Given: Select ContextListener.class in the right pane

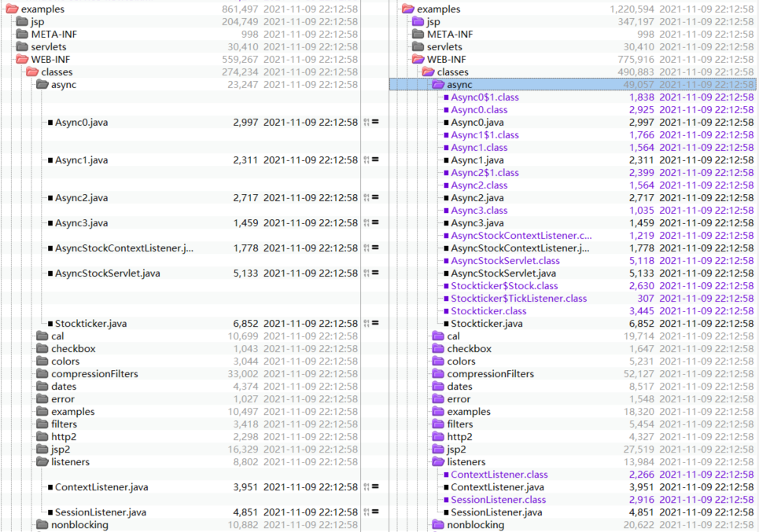Looking at the screenshot, I should [499, 475].
